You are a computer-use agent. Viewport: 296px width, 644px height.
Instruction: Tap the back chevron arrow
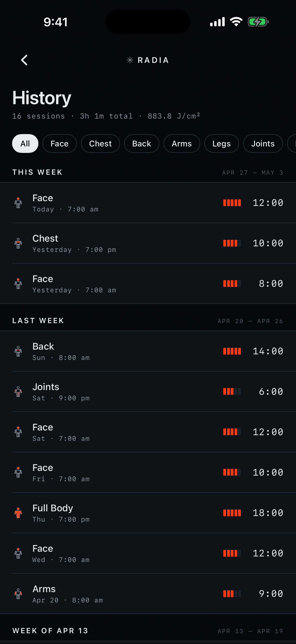click(x=24, y=60)
